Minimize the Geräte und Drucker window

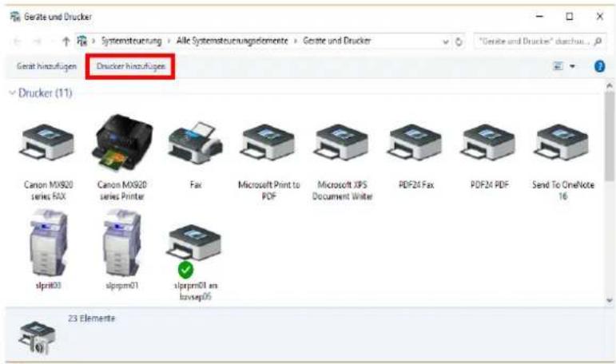pyautogui.click(x=539, y=17)
